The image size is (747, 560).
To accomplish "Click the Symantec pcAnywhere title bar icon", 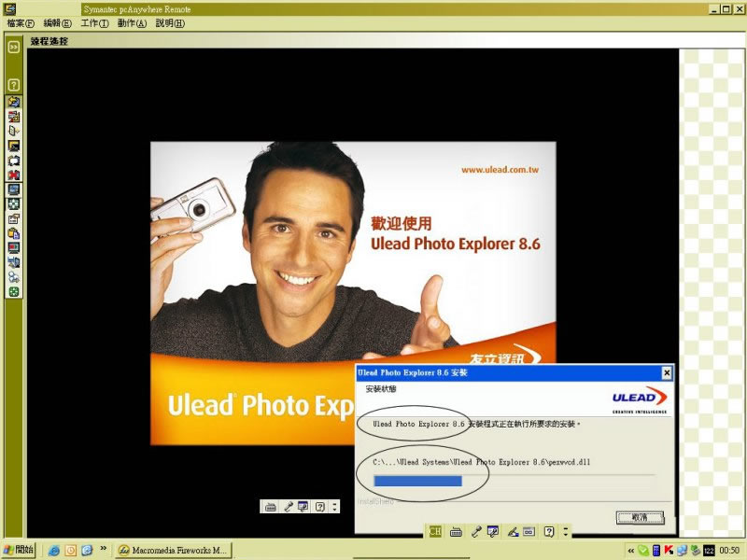I will point(9,8).
